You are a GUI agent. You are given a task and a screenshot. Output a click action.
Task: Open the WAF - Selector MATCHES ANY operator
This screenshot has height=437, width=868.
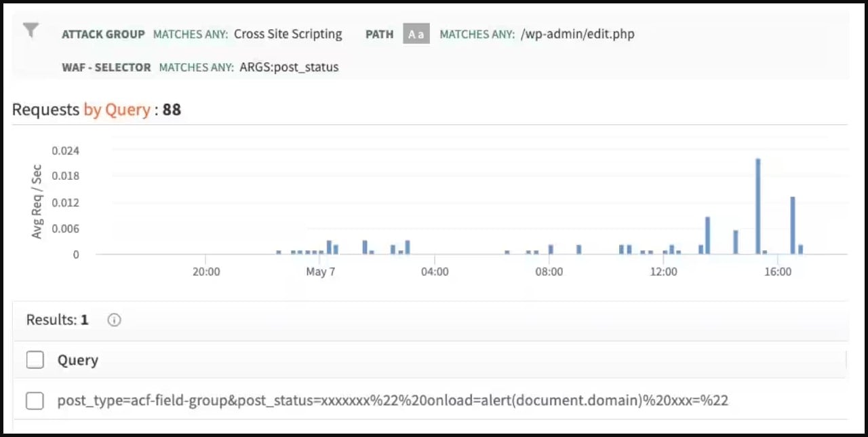(x=197, y=67)
